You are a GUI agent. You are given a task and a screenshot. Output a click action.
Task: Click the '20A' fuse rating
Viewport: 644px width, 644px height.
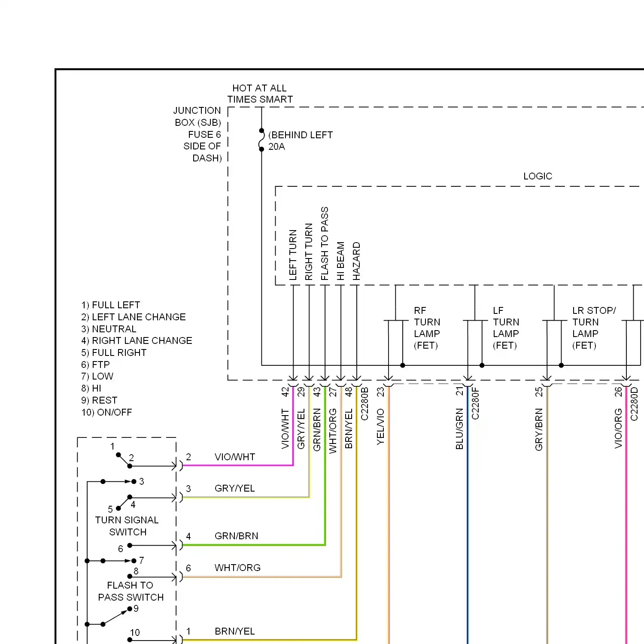click(276, 147)
